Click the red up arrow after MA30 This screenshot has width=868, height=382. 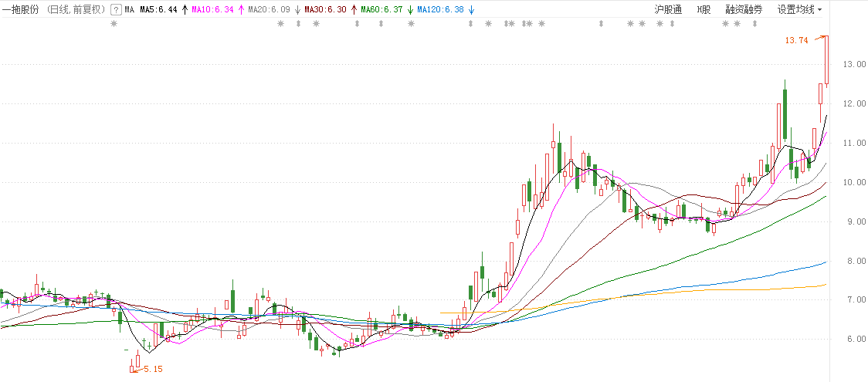point(354,10)
